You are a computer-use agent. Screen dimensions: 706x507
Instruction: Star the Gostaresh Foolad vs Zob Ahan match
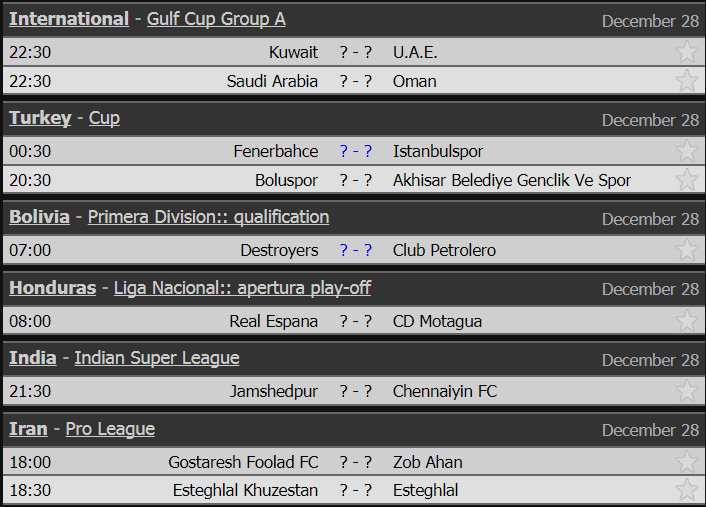click(687, 462)
